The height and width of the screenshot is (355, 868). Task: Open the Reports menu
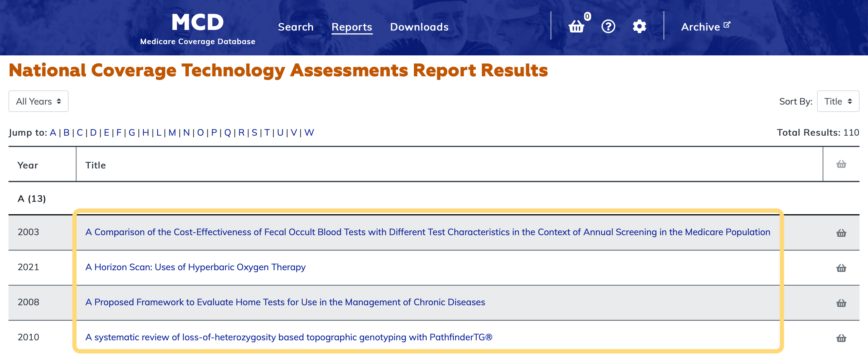pos(352,27)
